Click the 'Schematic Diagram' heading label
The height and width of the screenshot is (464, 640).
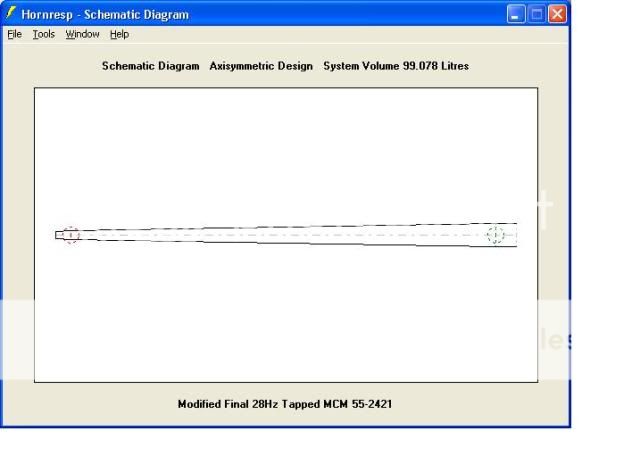[151, 66]
